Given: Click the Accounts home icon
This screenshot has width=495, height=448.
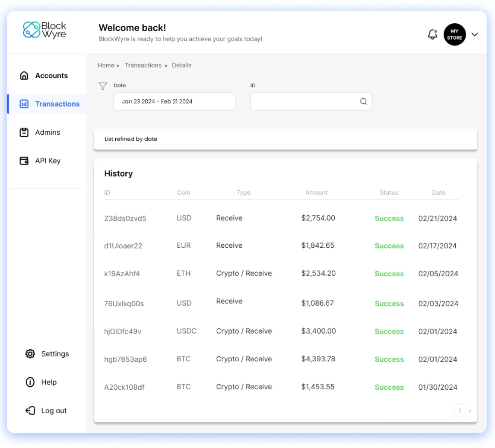Looking at the screenshot, I should 24,76.
